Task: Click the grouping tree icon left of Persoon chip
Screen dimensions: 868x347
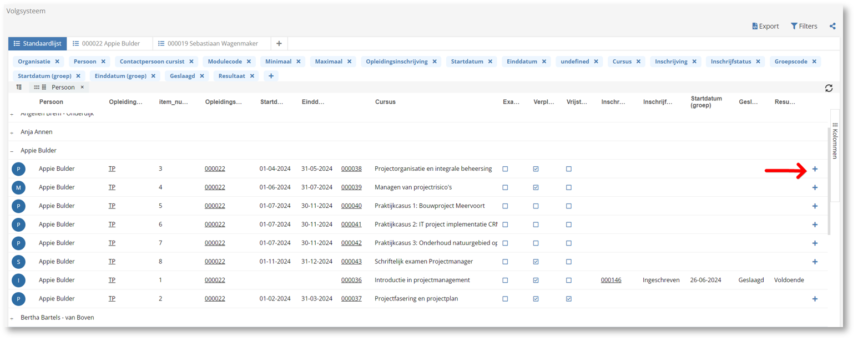Action: pos(19,87)
